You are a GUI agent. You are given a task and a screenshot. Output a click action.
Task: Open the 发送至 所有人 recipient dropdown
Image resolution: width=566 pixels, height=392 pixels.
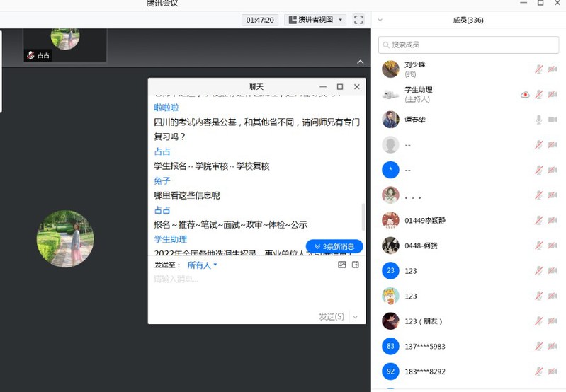point(202,265)
